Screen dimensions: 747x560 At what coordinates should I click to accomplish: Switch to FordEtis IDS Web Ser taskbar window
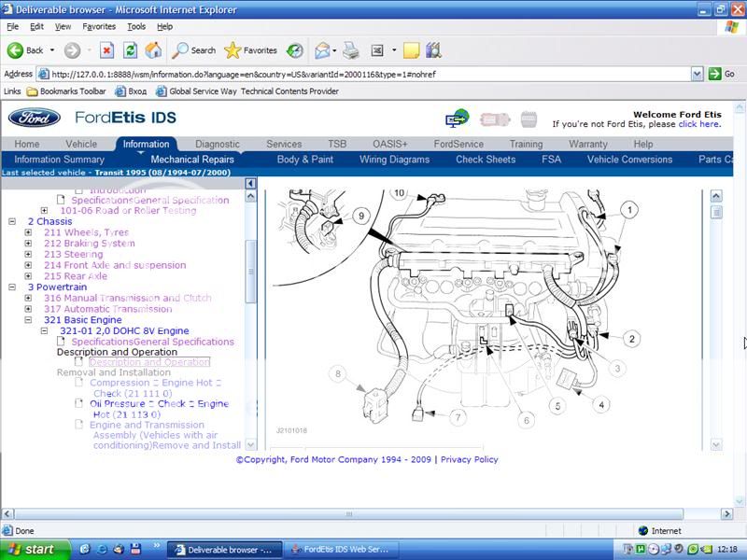tap(342, 550)
